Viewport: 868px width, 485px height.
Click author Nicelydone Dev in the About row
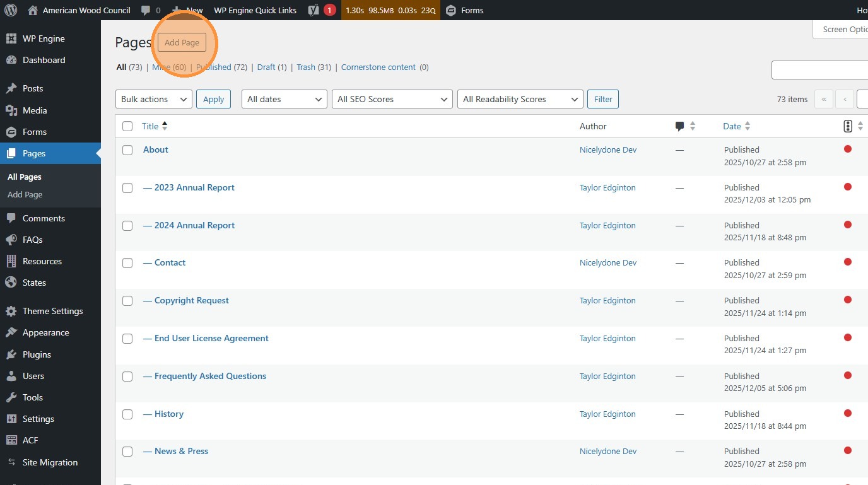pyautogui.click(x=608, y=150)
